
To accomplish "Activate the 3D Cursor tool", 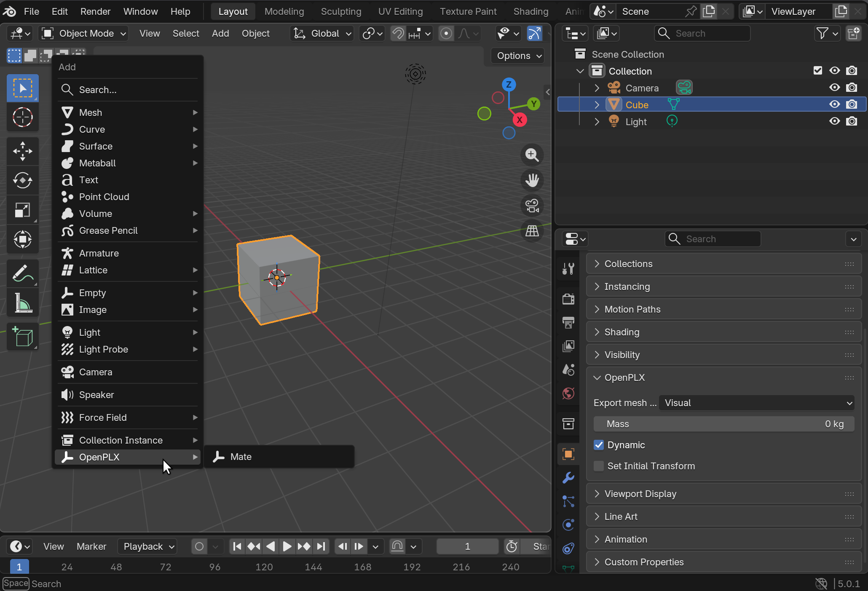I will (x=23, y=117).
